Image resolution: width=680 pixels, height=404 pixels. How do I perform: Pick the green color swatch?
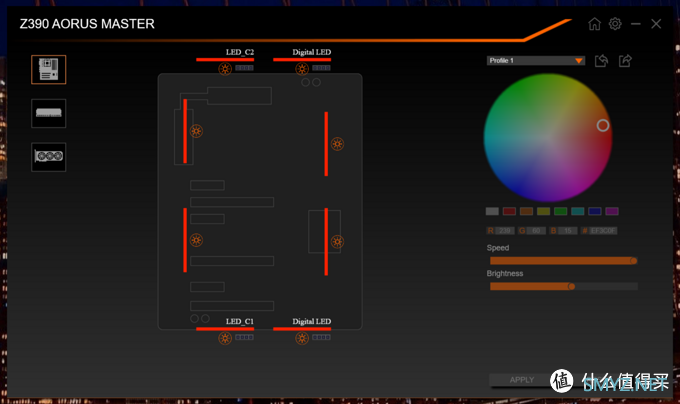coord(561,211)
